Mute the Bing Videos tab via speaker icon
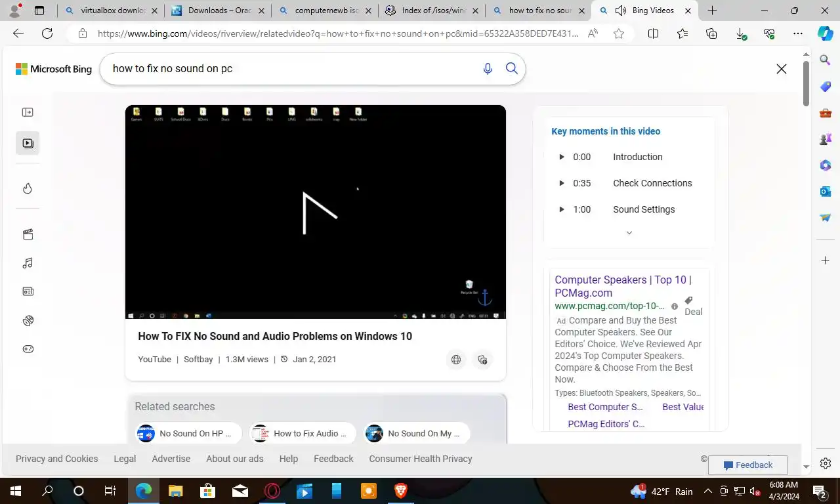Image resolution: width=840 pixels, height=504 pixels. click(x=620, y=10)
